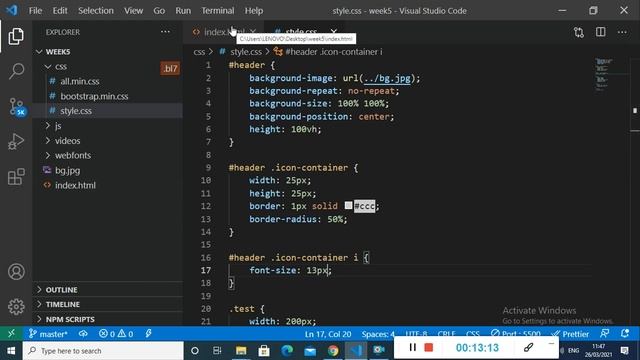Open the Run menu
Viewport: 640px width, 360px height.
coord(183,11)
